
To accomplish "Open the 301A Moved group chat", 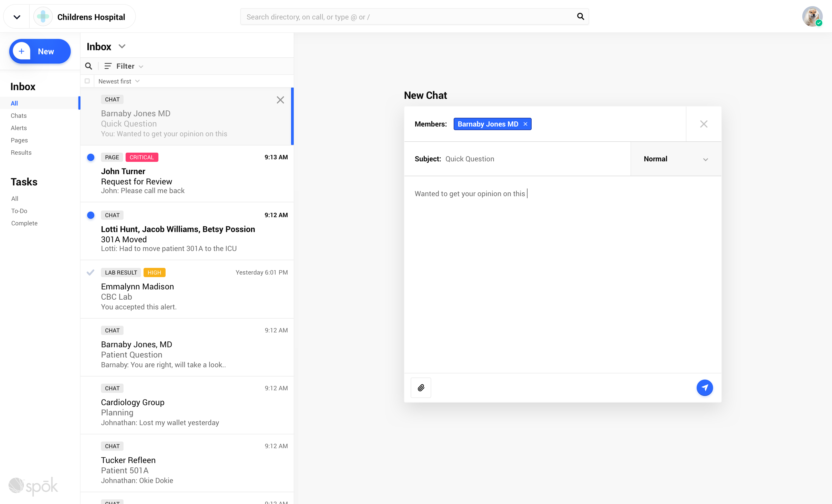I will [187, 231].
